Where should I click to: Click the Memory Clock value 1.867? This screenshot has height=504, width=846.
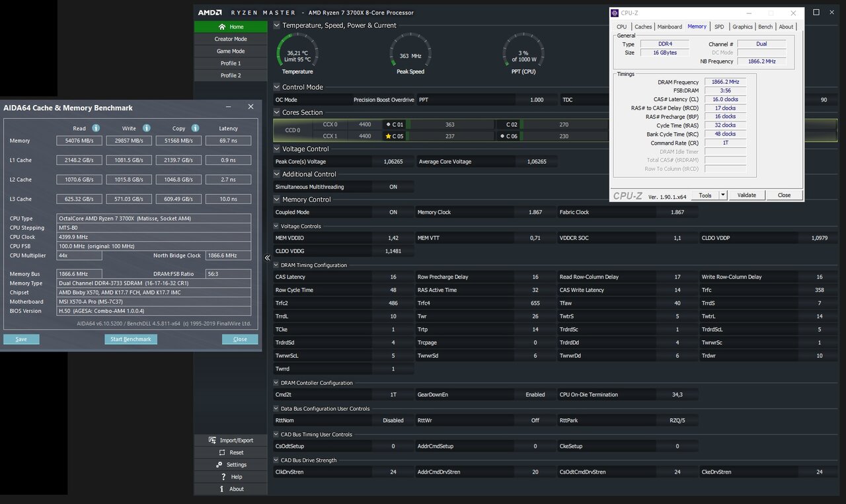535,212
